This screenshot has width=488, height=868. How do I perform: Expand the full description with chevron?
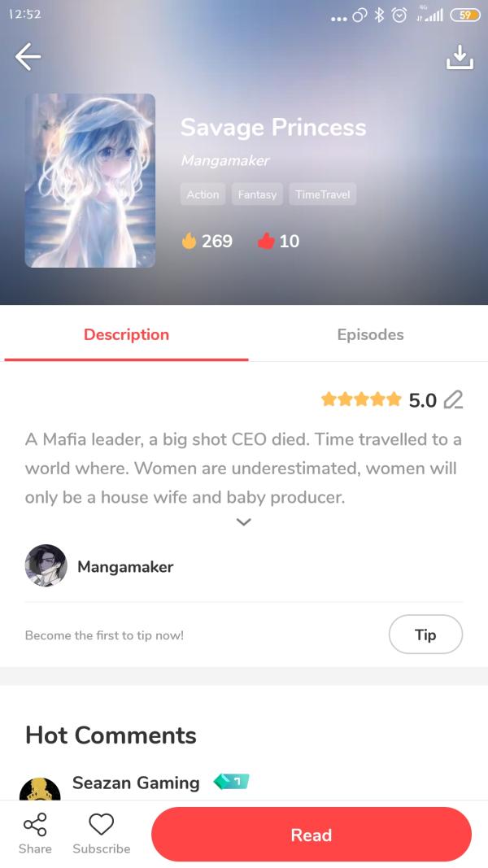point(243,522)
